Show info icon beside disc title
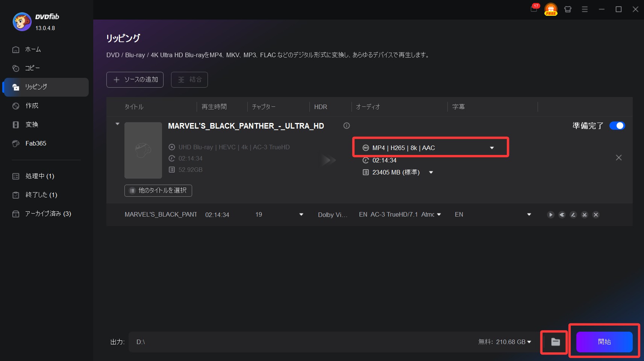 click(x=347, y=126)
